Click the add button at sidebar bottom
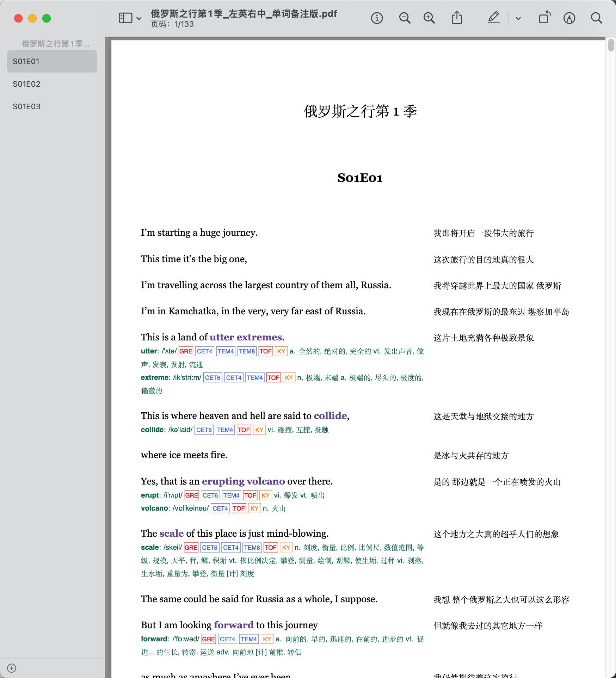The width and height of the screenshot is (616, 678). tap(12, 668)
